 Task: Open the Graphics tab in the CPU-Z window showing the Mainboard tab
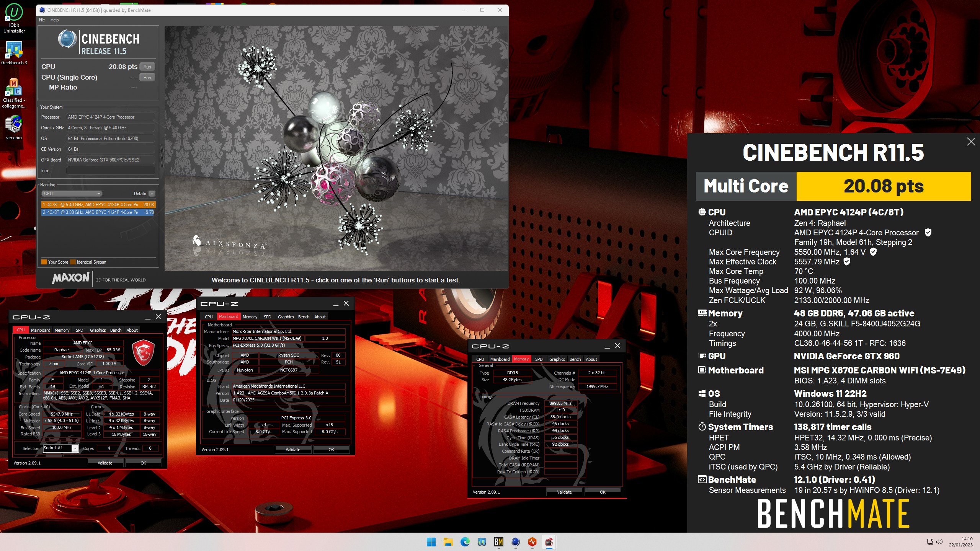(286, 316)
